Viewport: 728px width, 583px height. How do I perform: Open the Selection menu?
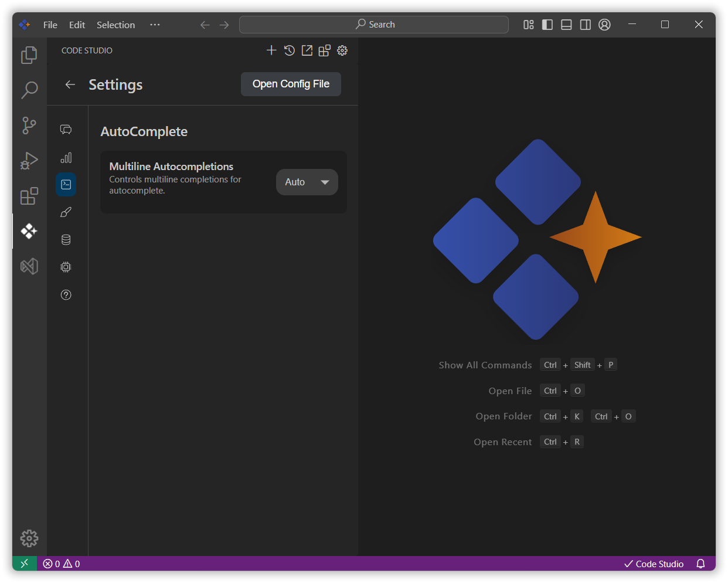tap(115, 25)
